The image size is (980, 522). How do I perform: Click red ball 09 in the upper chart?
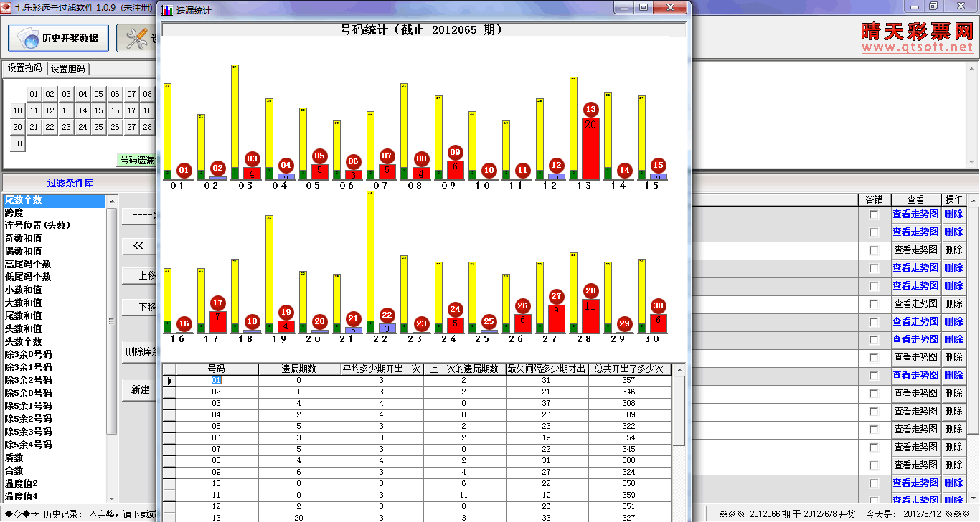455,152
